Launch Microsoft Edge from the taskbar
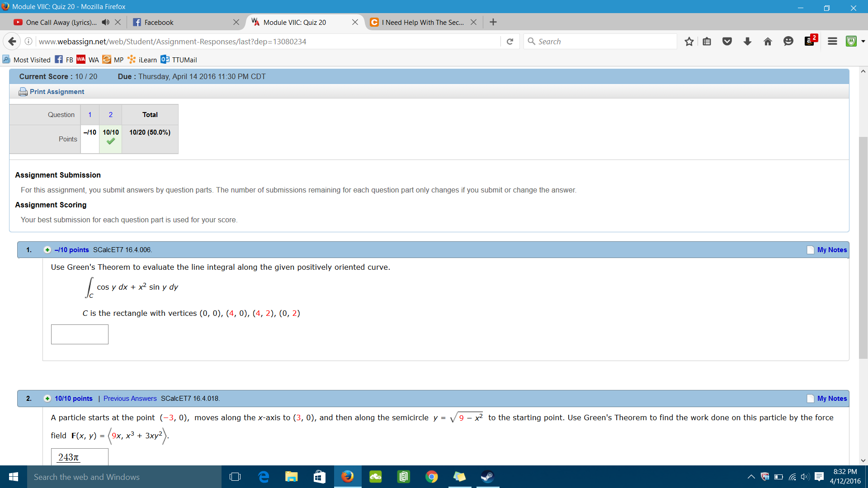 264,477
